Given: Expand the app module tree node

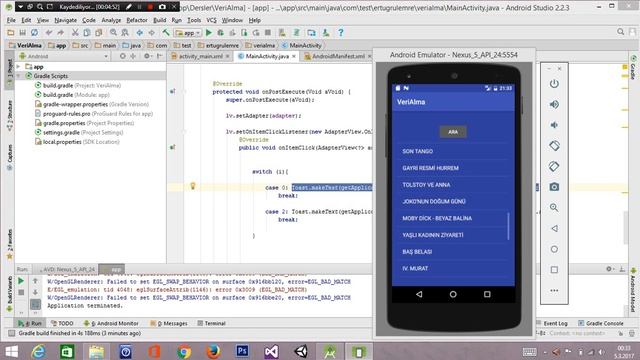Looking at the screenshot, I should 18,67.
